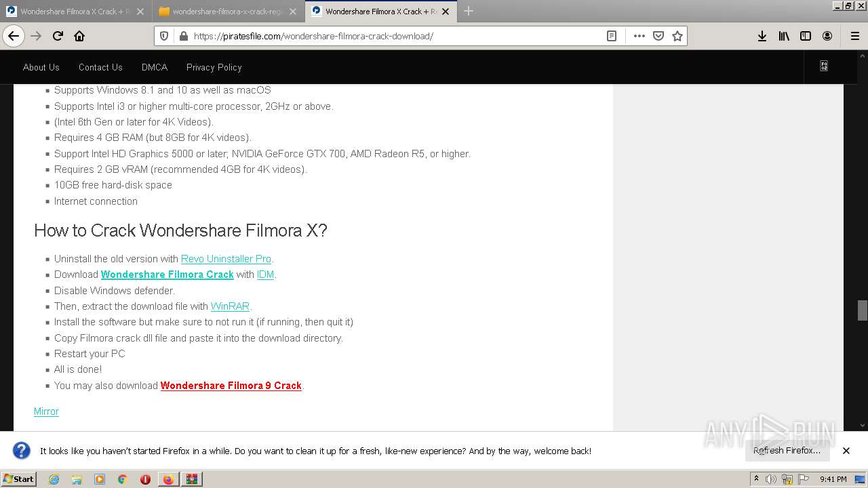The height and width of the screenshot is (488, 868).
Task: Open Contact Us menu item
Action: pos(100,67)
